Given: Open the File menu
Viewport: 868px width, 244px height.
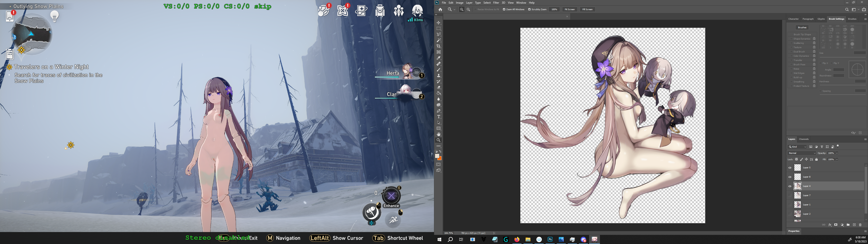Looking at the screenshot, I should (444, 3).
